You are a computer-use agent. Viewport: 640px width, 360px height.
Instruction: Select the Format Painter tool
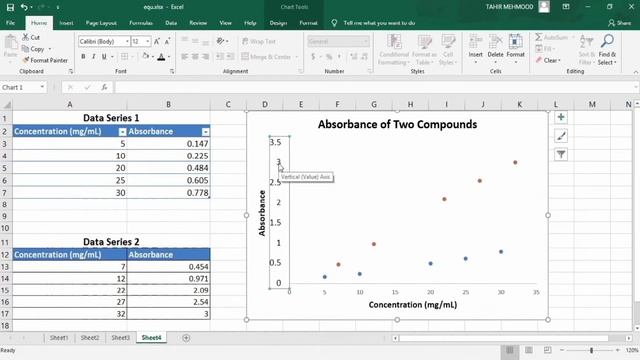point(45,60)
